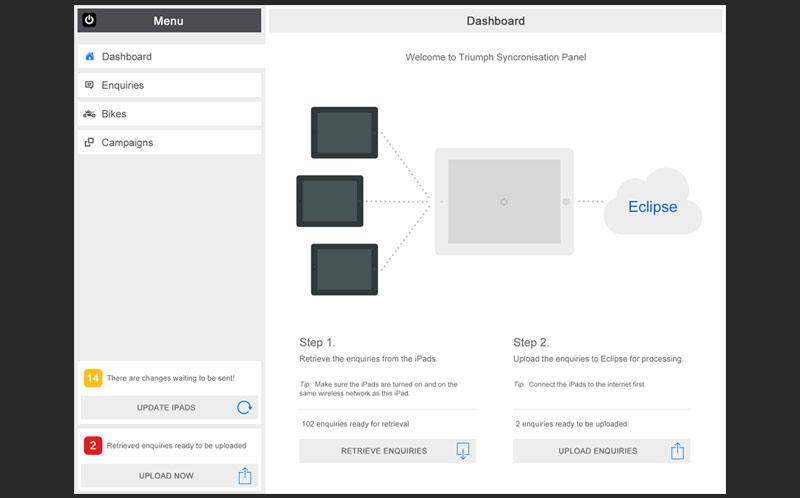Click the download icon on Retrieve Enquiries
The width and height of the screenshot is (800, 498).
pos(462,451)
